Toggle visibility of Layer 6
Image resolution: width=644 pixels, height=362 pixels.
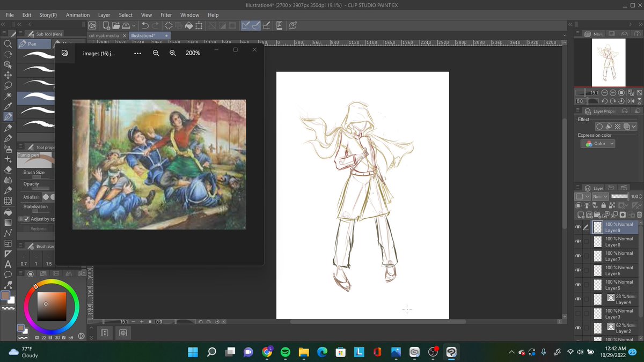pyautogui.click(x=578, y=270)
